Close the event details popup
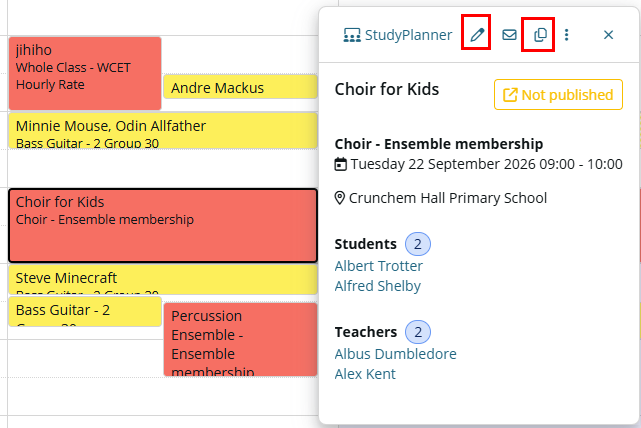 click(608, 35)
